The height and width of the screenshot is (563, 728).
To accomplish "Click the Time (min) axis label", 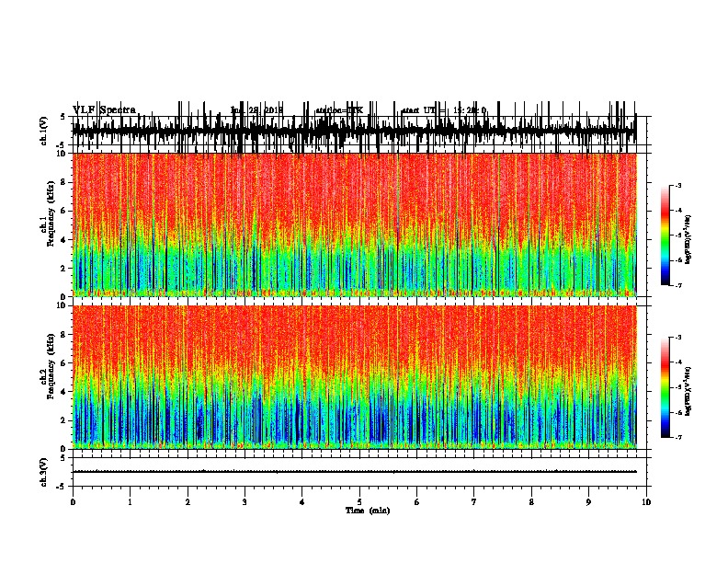I will pos(368,511).
